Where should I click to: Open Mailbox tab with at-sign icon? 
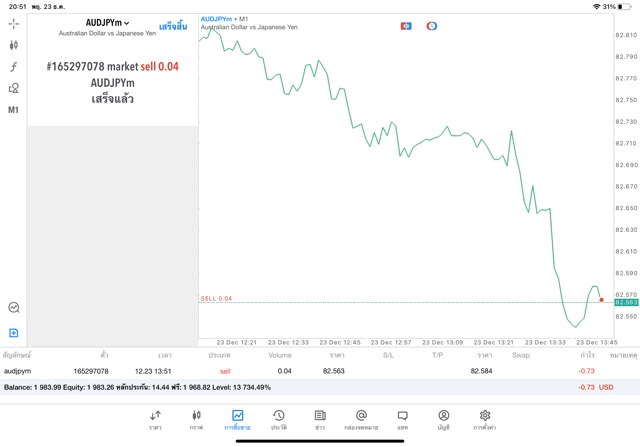(x=361, y=420)
